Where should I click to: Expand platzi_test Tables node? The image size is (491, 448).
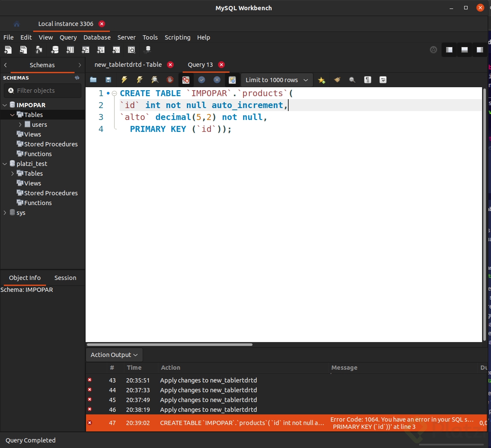pyautogui.click(x=12, y=173)
